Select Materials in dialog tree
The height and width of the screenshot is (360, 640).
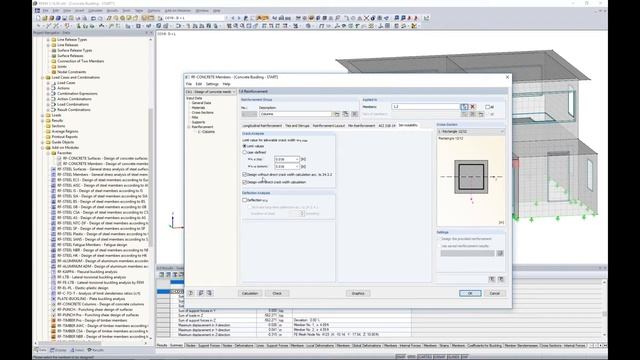tap(198, 108)
